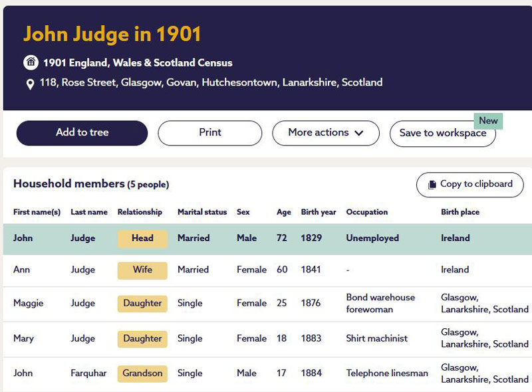
Task: Click the First name(s) column header
Action: (37, 212)
